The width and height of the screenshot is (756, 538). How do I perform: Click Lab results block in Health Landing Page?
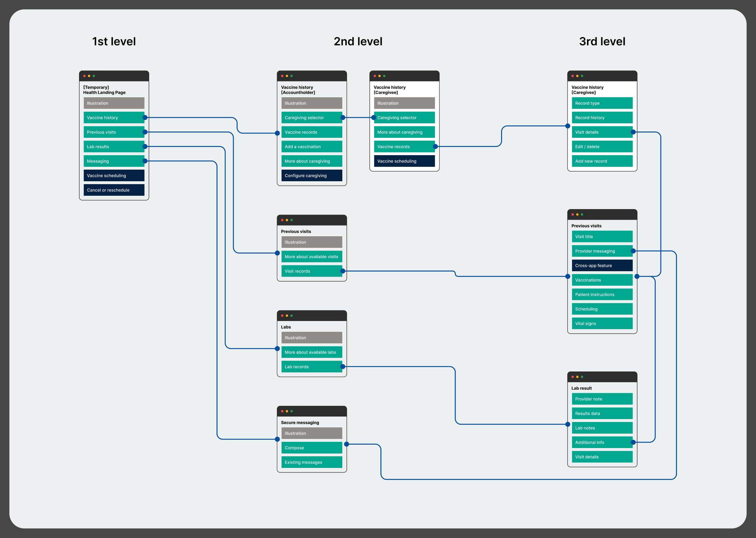pyautogui.click(x=114, y=147)
